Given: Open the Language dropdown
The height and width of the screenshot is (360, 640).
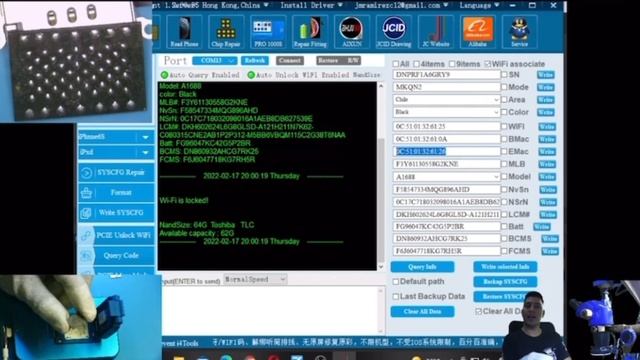Looking at the screenshot, I should 479,5.
